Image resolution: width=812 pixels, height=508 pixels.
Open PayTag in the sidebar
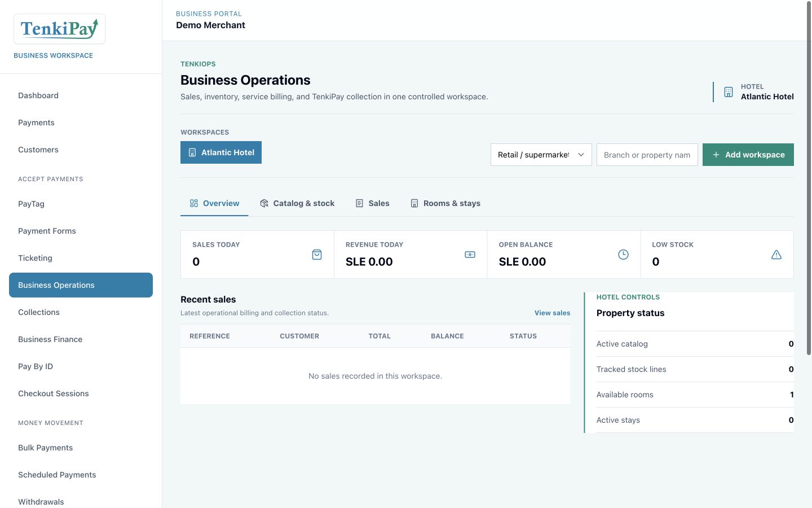click(x=81, y=204)
